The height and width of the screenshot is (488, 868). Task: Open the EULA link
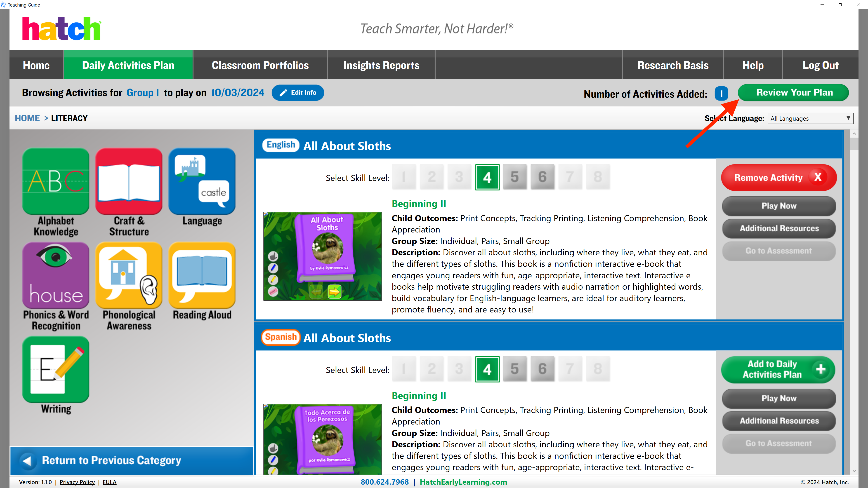click(109, 482)
